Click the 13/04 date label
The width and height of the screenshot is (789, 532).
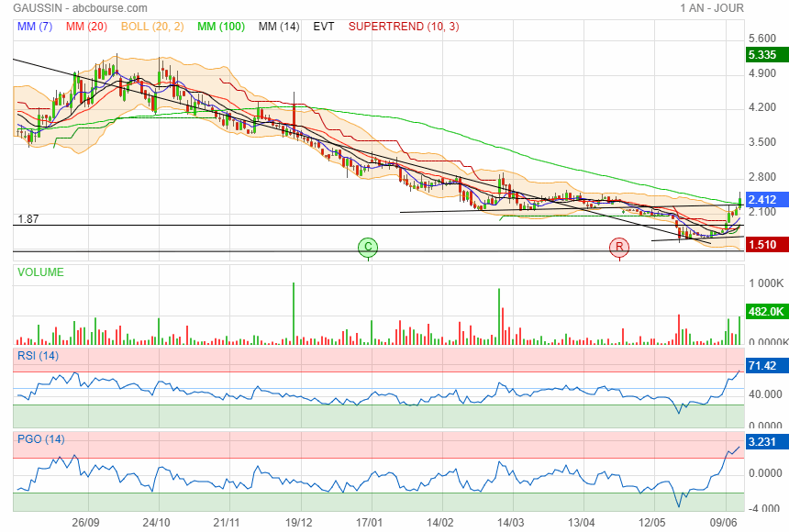coord(581,523)
